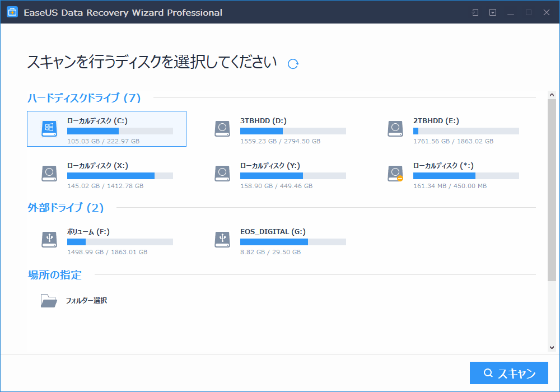Open the title bar dropdown menu
Viewport: 560px width, 392px height.
[493, 12]
